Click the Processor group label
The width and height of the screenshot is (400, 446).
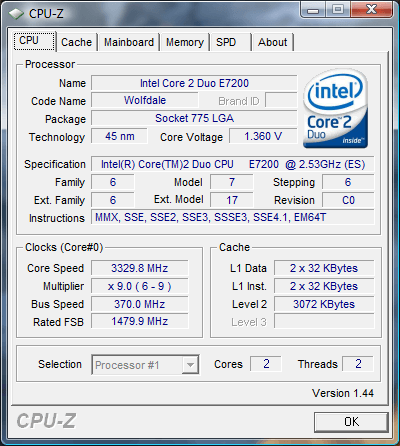point(50,64)
